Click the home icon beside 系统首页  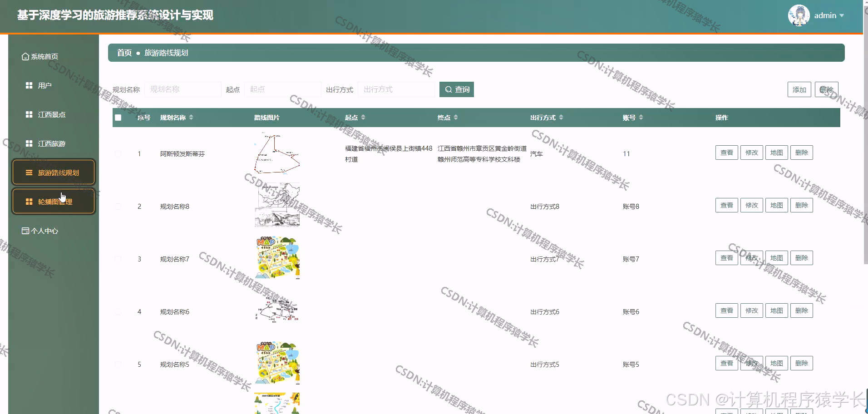point(25,56)
